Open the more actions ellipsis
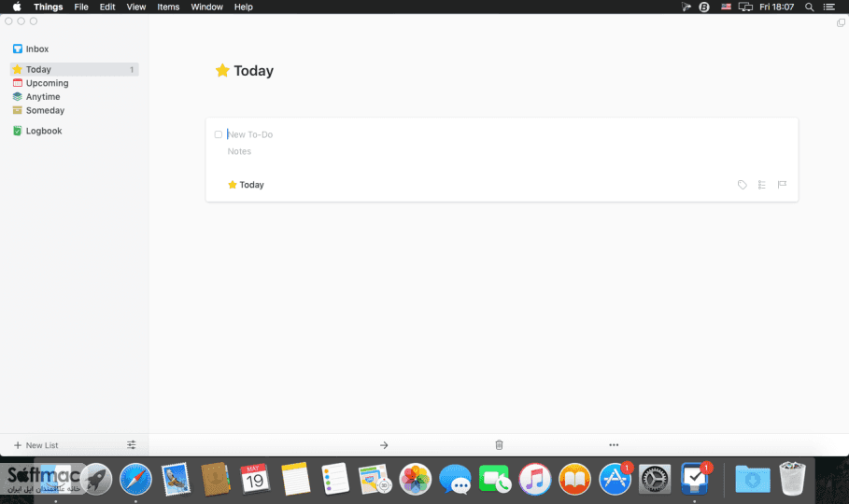The image size is (849, 504). click(614, 445)
